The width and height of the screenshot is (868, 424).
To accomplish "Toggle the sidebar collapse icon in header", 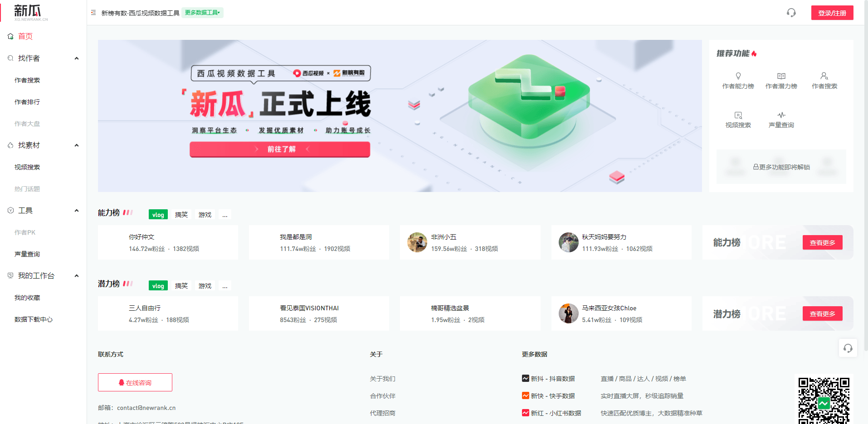I will tap(93, 13).
